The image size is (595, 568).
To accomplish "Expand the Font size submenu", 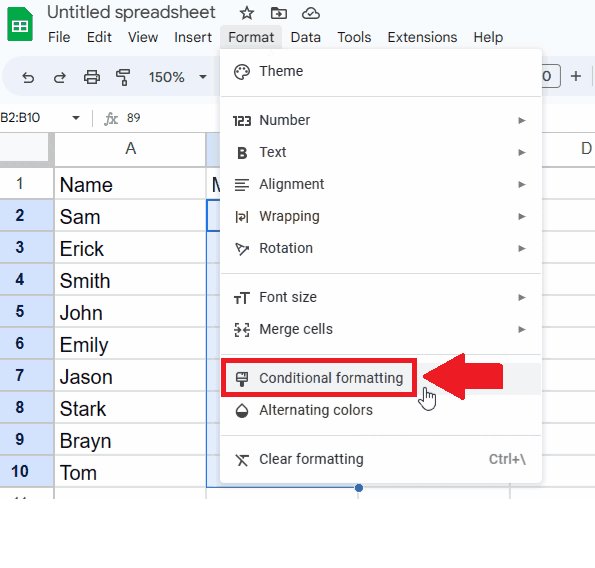I will pyautogui.click(x=381, y=297).
